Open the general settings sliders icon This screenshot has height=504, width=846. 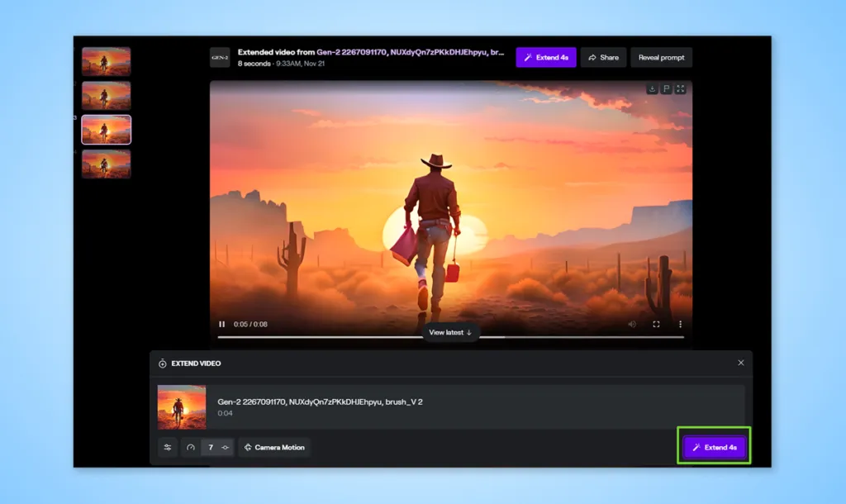point(168,447)
